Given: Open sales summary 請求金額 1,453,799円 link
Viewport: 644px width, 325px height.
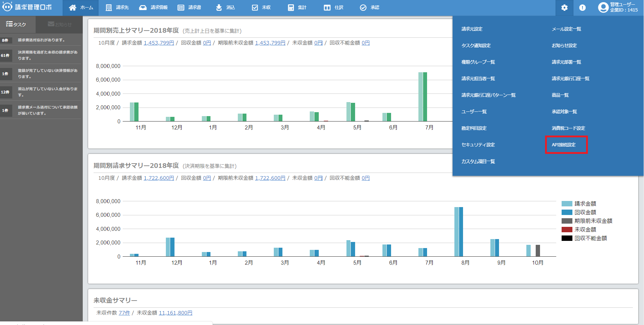Looking at the screenshot, I should click(x=159, y=43).
